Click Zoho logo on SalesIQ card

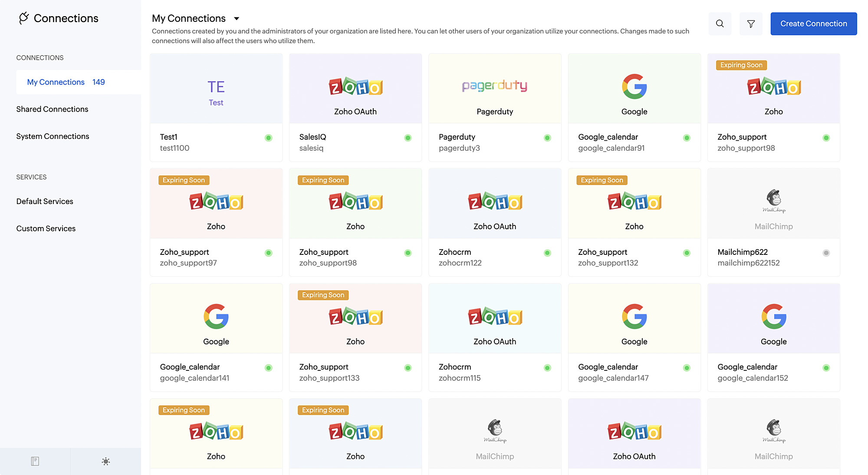click(x=355, y=87)
